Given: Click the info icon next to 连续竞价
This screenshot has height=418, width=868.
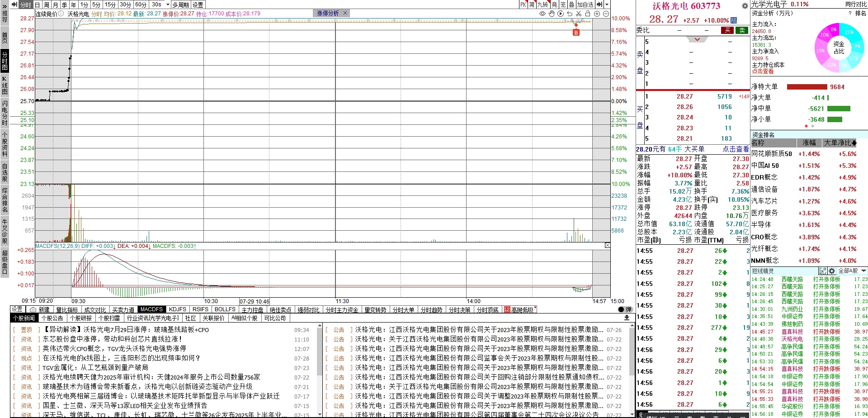Looking at the screenshot, I should click(61, 14).
